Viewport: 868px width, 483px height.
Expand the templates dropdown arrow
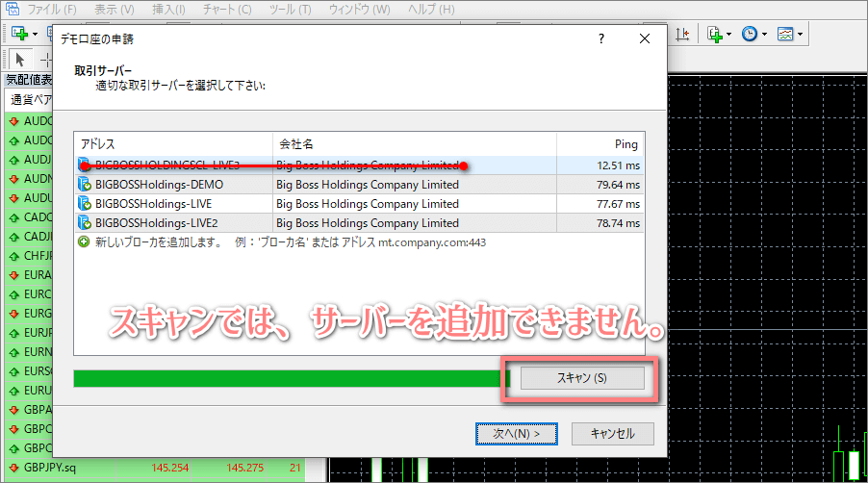(x=801, y=35)
